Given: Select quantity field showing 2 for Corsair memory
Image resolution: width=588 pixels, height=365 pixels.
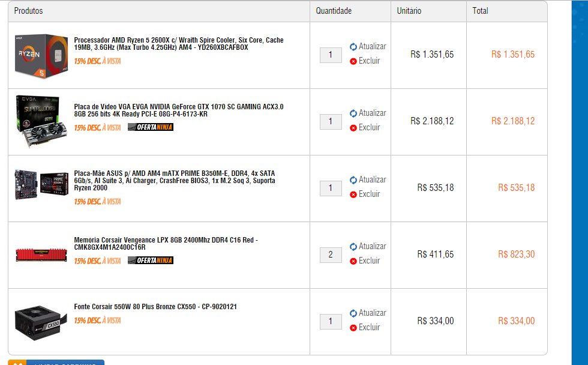Looking at the screenshot, I should click(331, 255).
